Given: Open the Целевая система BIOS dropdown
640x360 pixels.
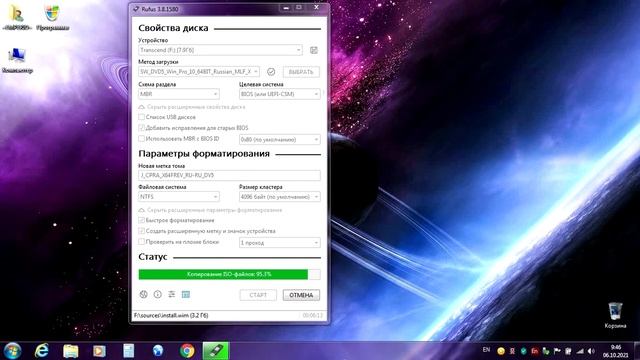Looking at the screenshot, I should click(x=280, y=94).
